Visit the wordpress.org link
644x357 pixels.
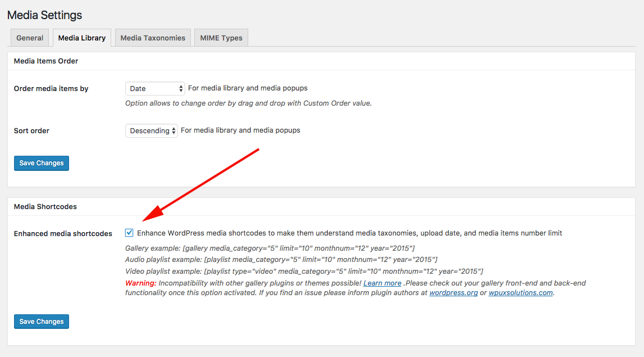point(453,292)
